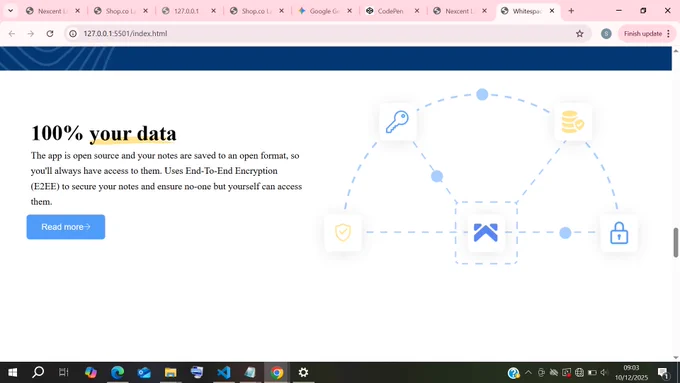This screenshot has width=680, height=383.
Task: Close the 127.0.0.1 tab
Action: click(213, 11)
